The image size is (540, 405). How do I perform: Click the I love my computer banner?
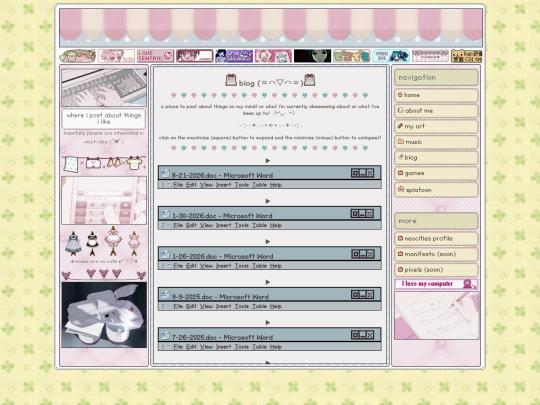click(x=436, y=284)
